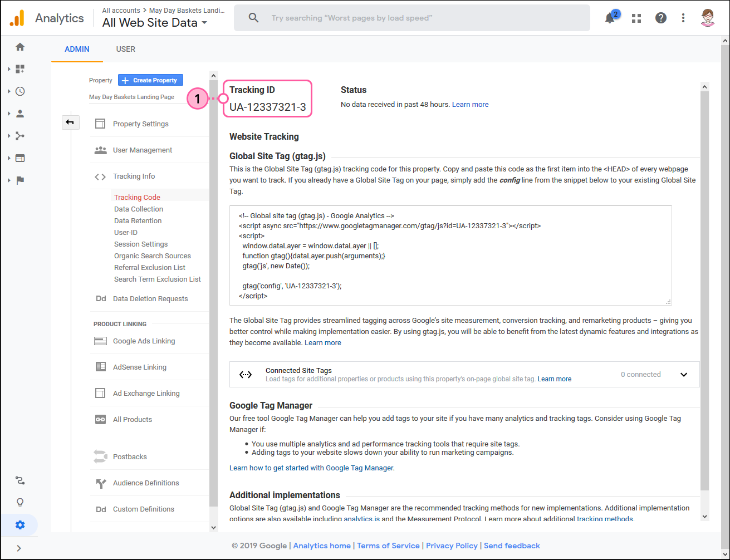Select Data Collection submenu item
Viewport: 730px width, 560px height.
139,209
